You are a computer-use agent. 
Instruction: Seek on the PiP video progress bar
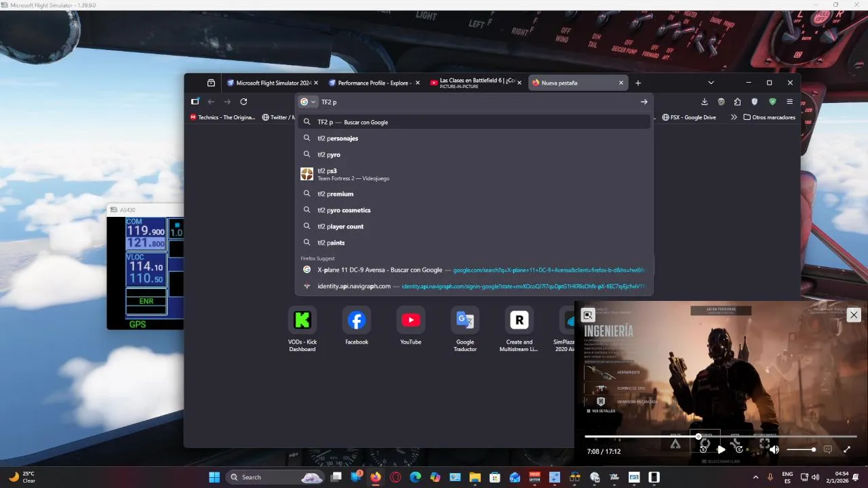[721, 436]
